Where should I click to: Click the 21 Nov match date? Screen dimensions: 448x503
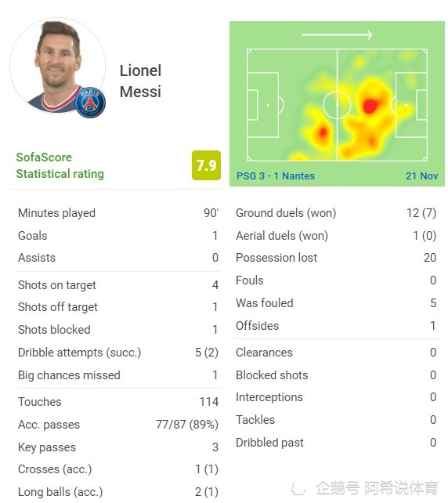[421, 176]
